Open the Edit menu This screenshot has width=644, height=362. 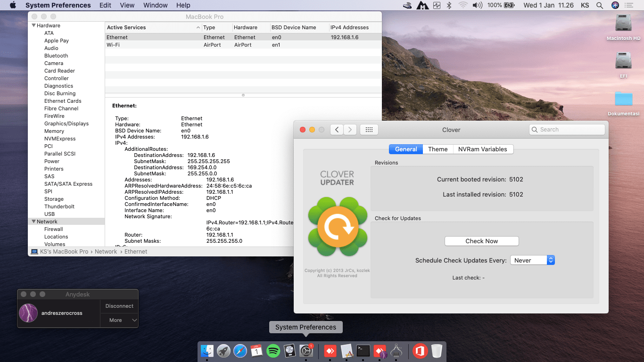(106, 5)
